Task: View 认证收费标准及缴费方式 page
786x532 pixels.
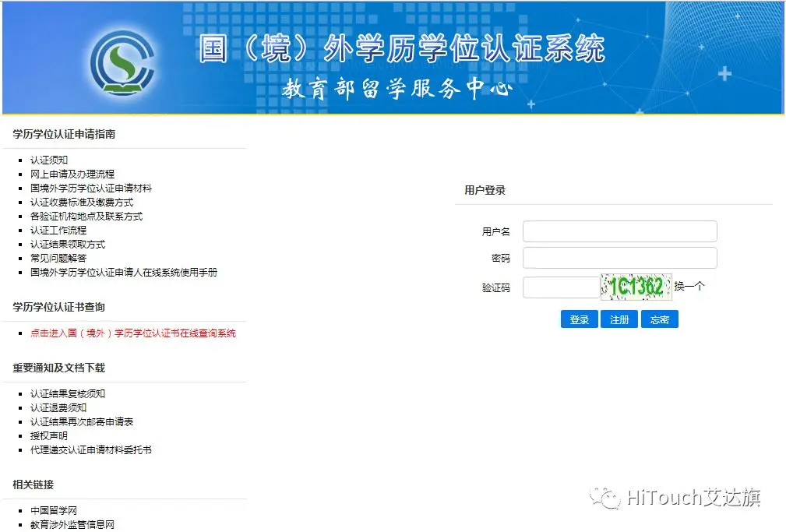Action: [x=82, y=202]
